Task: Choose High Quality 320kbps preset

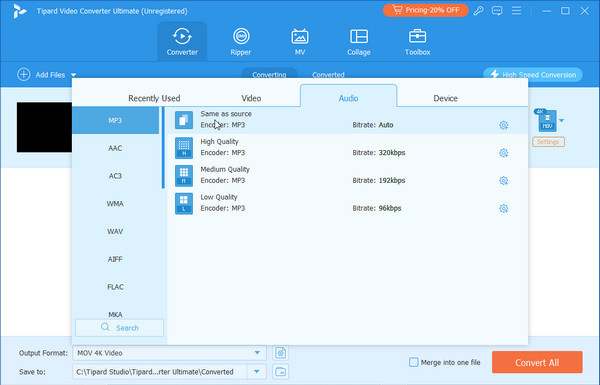Action: 347,148
